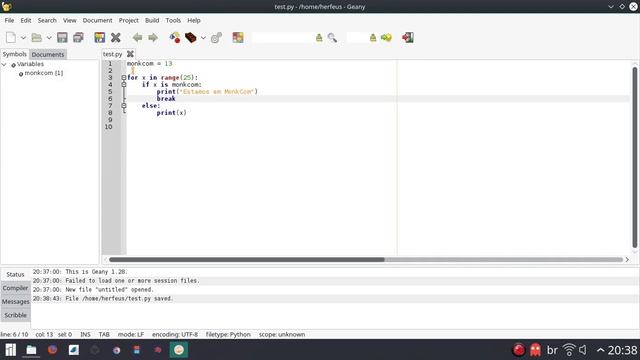Click the open-file folder icon in toolbar
Screen dimensions: 640x360
point(37,38)
